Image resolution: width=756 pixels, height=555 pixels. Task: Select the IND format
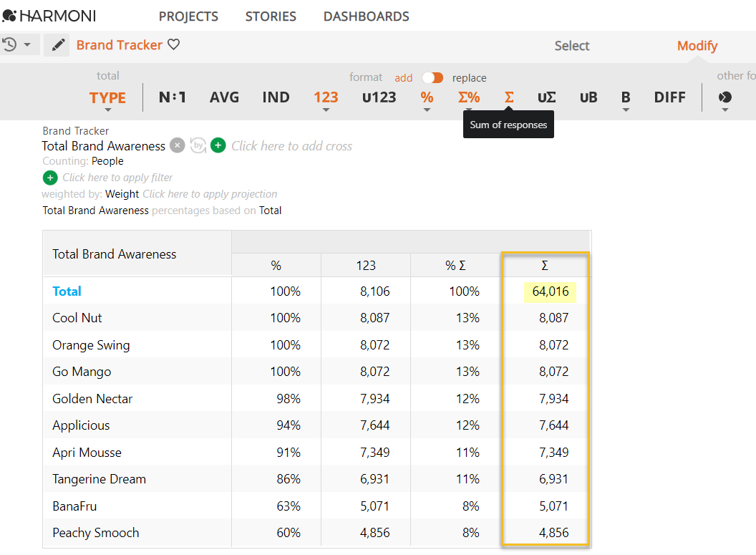(x=276, y=97)
